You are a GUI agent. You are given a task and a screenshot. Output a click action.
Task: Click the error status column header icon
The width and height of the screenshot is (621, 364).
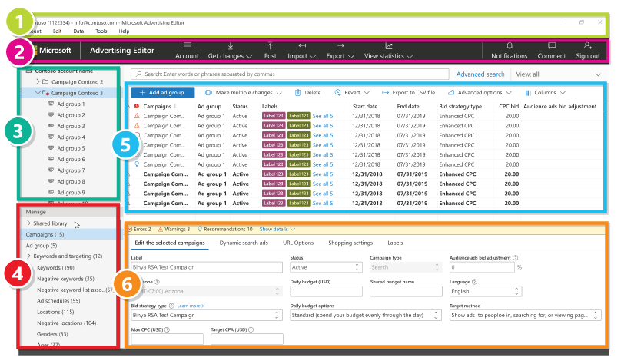click(137, 106)
